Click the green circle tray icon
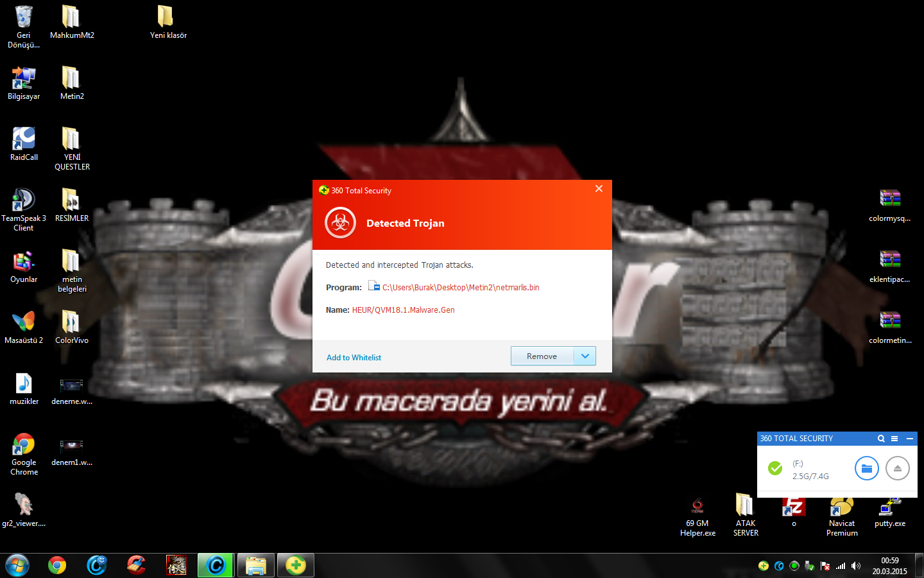This screenshot has height=578, width=924. point(794,566)
